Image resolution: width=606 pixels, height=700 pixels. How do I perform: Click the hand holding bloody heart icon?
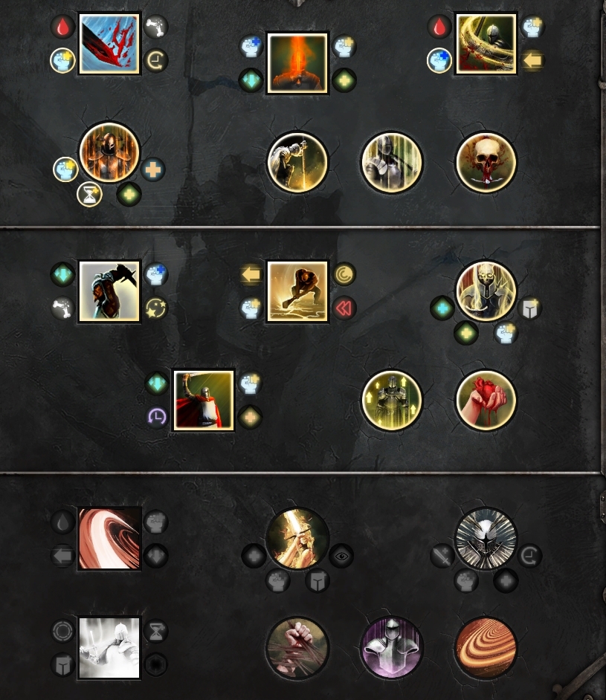486,401
